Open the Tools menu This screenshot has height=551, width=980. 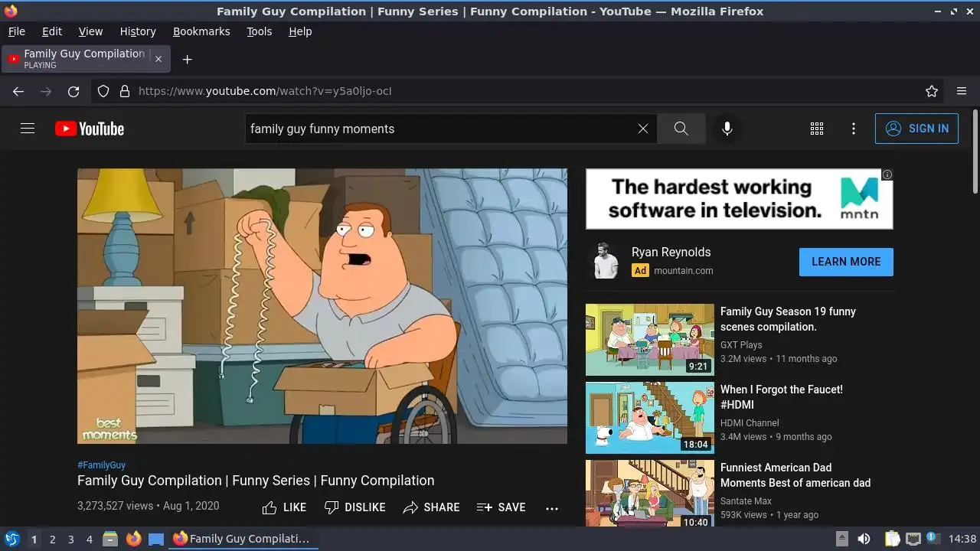pos(259,31)
